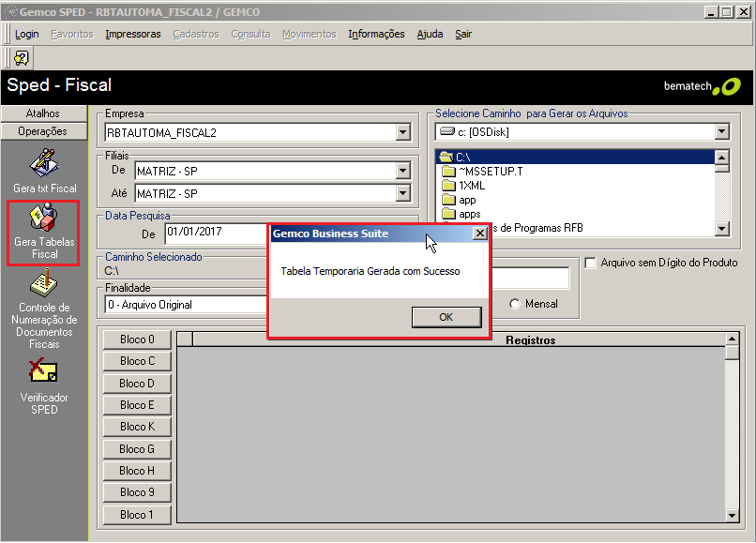Open the drive selection dropdown c: [OSDisk]
The image size is (756, 543).
click(721, 131)
